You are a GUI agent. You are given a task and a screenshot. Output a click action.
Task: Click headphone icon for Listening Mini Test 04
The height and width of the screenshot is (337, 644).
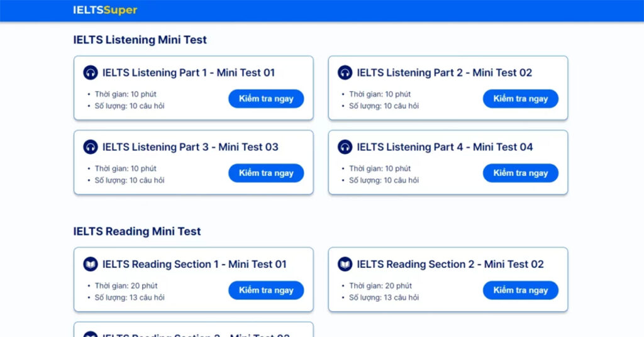coord(345,147)
